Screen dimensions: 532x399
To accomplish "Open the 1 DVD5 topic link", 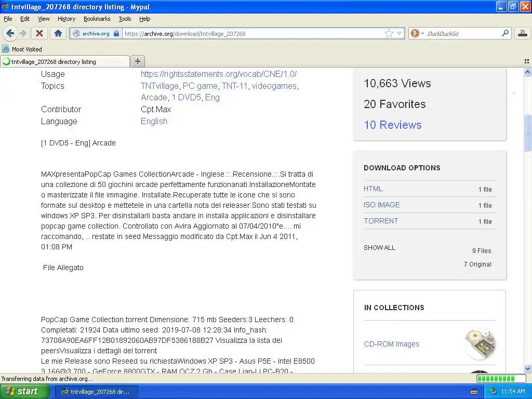I will 187,97.
